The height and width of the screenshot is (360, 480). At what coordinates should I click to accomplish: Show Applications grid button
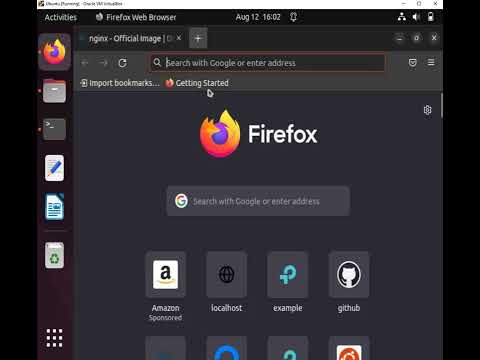coord(54,338)
